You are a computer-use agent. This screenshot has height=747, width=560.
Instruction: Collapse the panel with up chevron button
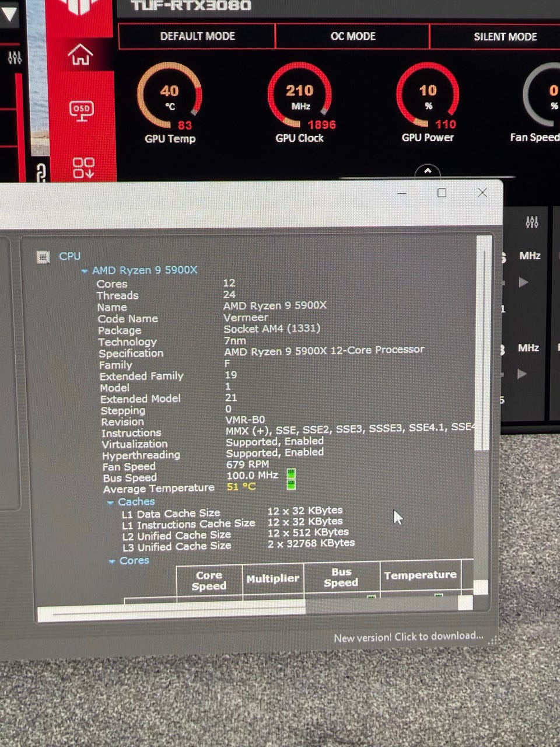[x=428, y=172]
